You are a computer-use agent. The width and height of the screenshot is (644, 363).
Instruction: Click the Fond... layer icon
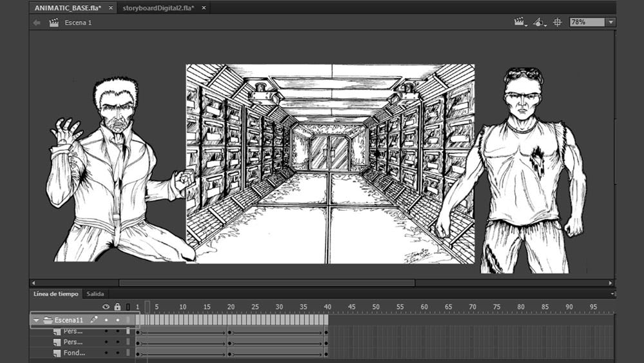point(57,353)
